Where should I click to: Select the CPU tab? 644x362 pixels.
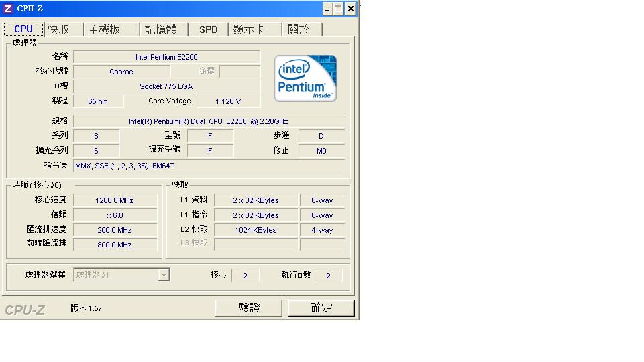coord(23,29)
